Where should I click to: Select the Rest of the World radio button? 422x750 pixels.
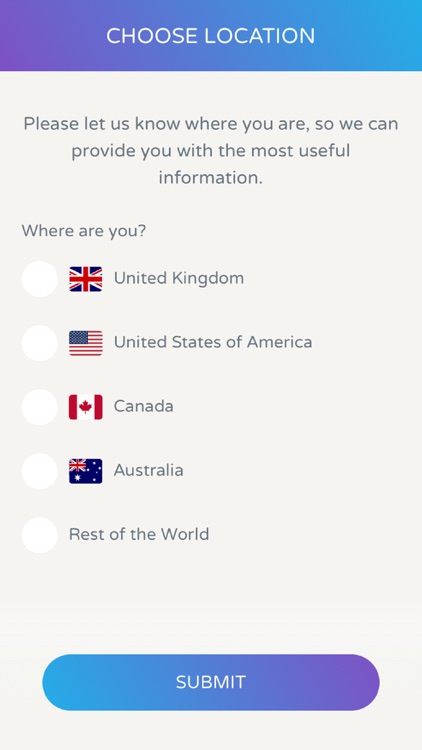click(40, 535)
